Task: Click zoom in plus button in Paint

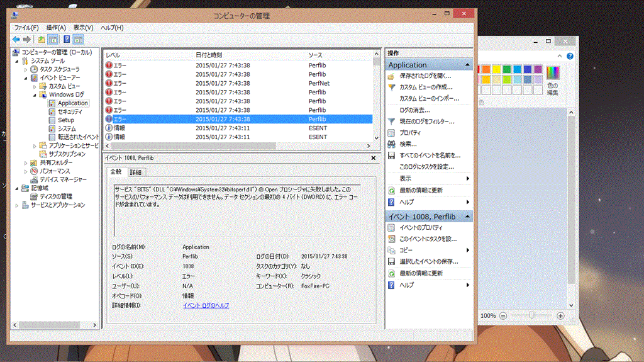Action: point(560,316)
